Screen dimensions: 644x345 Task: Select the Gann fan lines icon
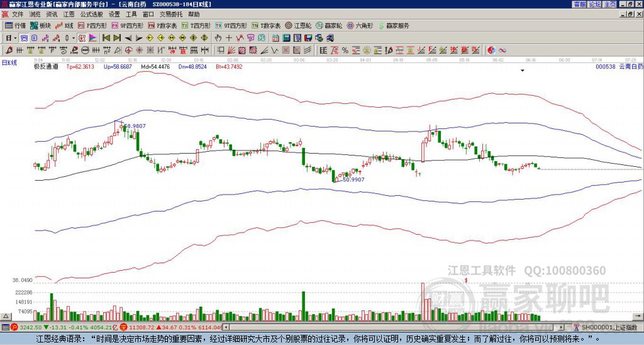[231, 50]
